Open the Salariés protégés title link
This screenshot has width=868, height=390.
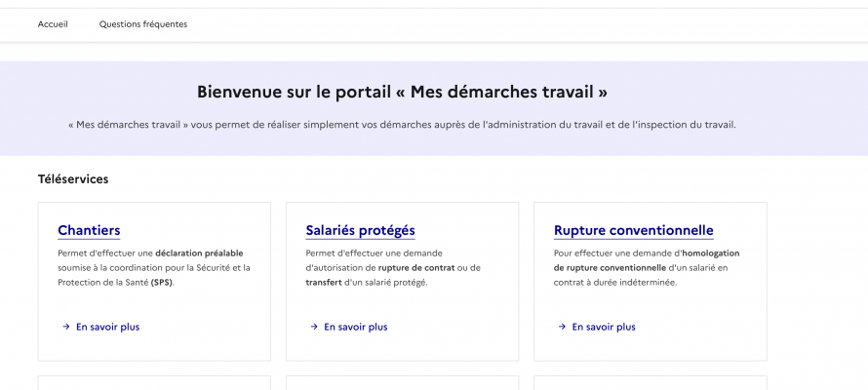click(360, 231)
